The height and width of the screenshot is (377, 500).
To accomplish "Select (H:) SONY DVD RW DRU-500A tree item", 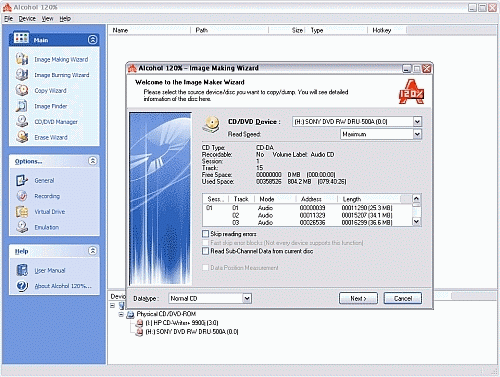I will pyautogui.click(x=192, y=332).
